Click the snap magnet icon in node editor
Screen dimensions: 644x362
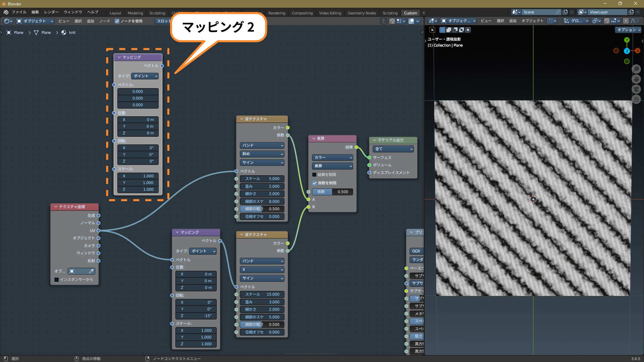click(392, 21)
